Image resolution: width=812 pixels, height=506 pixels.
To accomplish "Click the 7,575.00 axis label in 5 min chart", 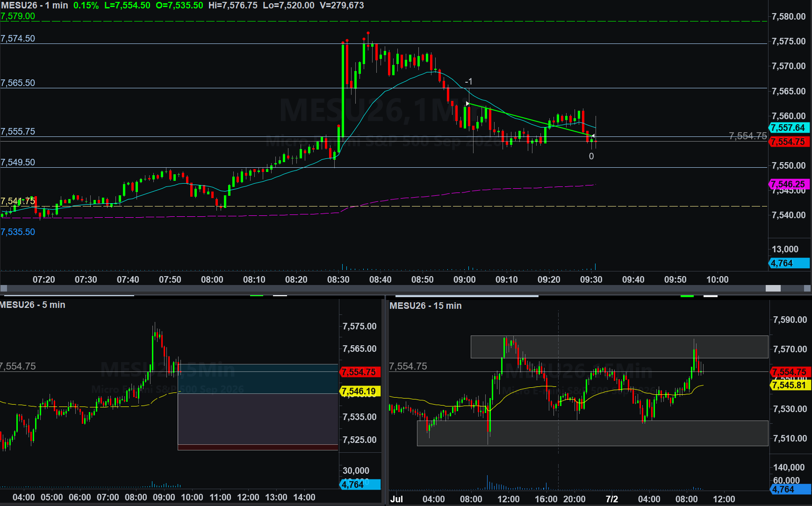I will 359,326.
